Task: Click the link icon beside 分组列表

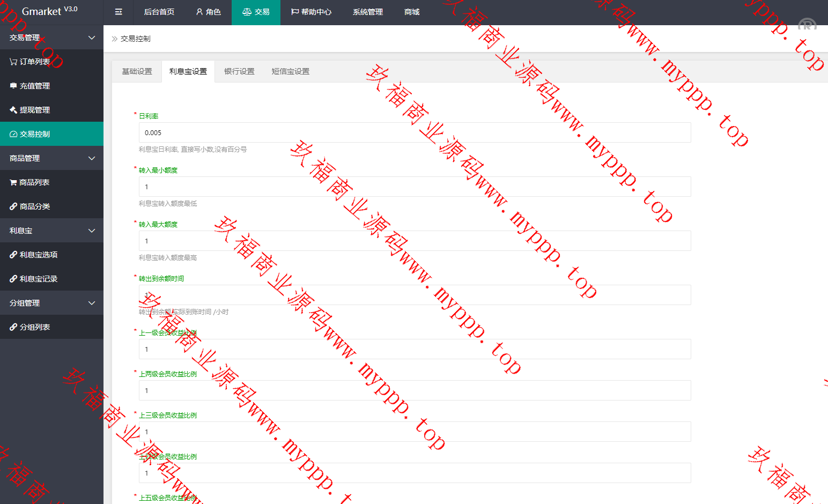Action: tap(13, 327)
